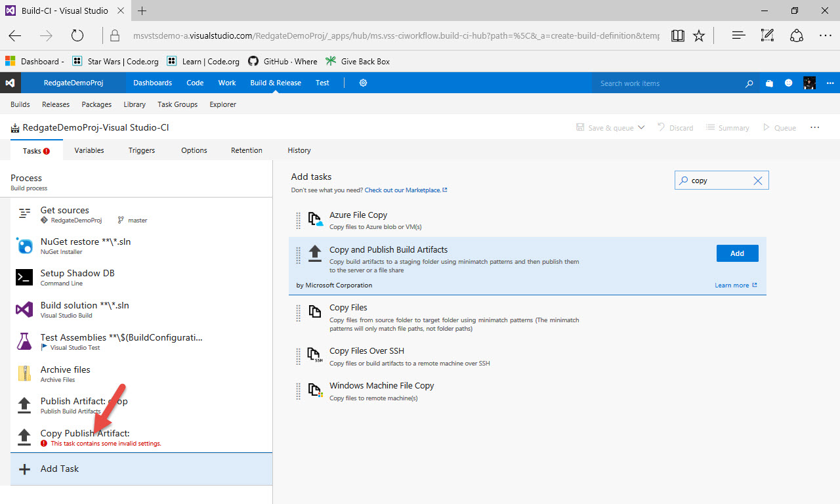The height and width of the screenshot is (504, 840).
Task: Clear the copy search with X
Action: click(757, 180)
